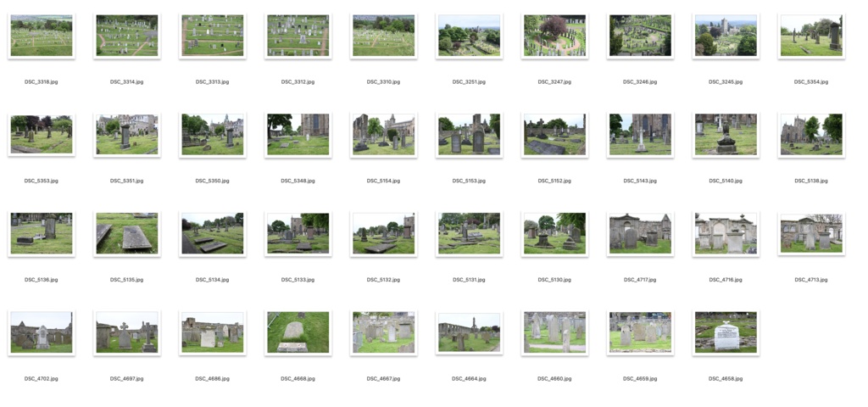Select the file name text "DSC_5135.jpg"
The width and height of the screenshot is (868, 407).
tap(126, 280)
